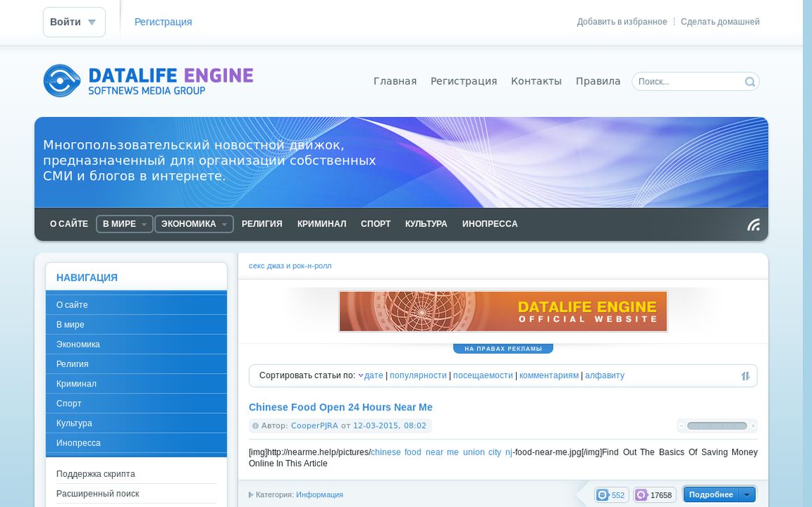The width and height of the screenshot is (812, 507).
Task: Sort articles by популярности
Action: pyautogui.click(x=419, y=375)
